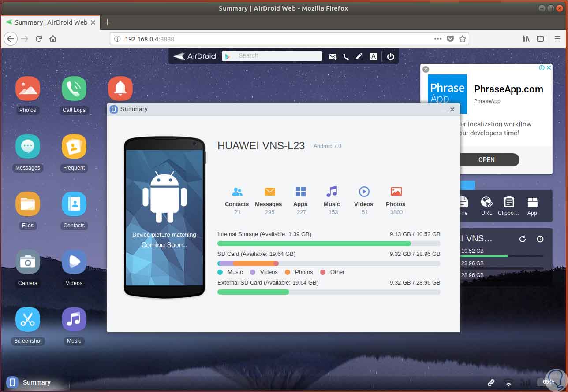Refresh the device storage info
This screenshot has width=568, height=392.
tap(523, 239)
